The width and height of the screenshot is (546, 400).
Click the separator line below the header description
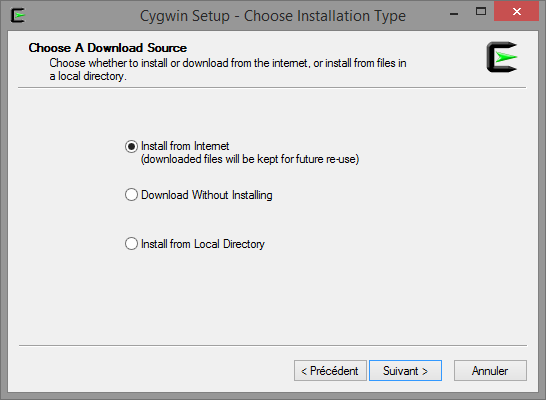tap(272, 88)
